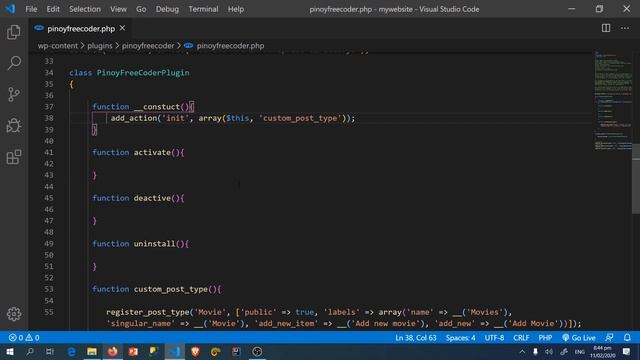This screenshot has width=640, height=360.
Task: Click line number 53 in the gutter
Action: click(x=49, y=289)
